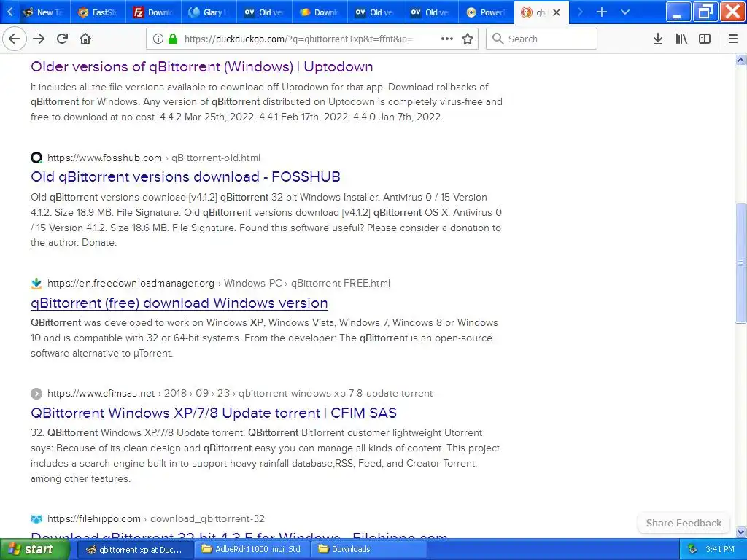
Task: Reload the current page
Action: 62,39
